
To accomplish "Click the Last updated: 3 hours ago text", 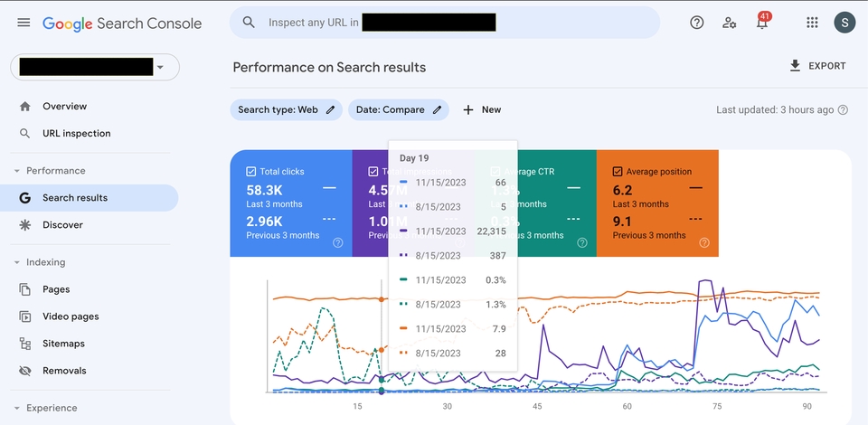I will pyautogui.click(x=775, y=109).
